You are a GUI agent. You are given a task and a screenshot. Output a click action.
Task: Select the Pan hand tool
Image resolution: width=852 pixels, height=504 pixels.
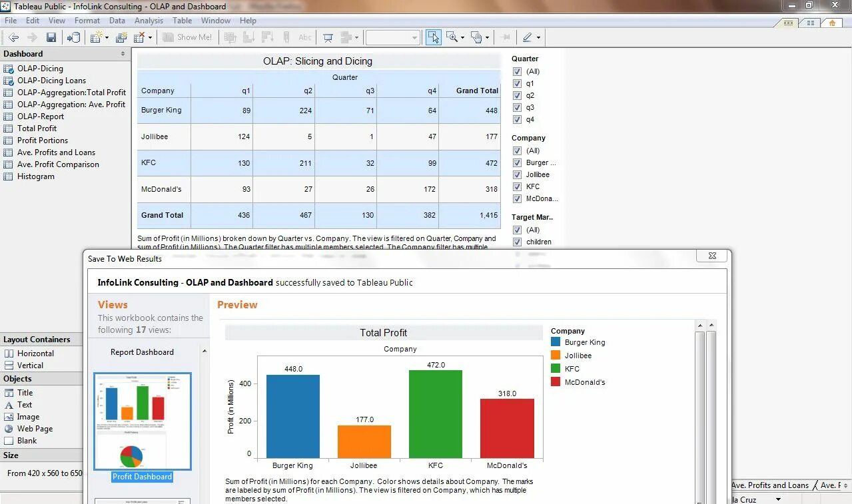pos(476,37)
